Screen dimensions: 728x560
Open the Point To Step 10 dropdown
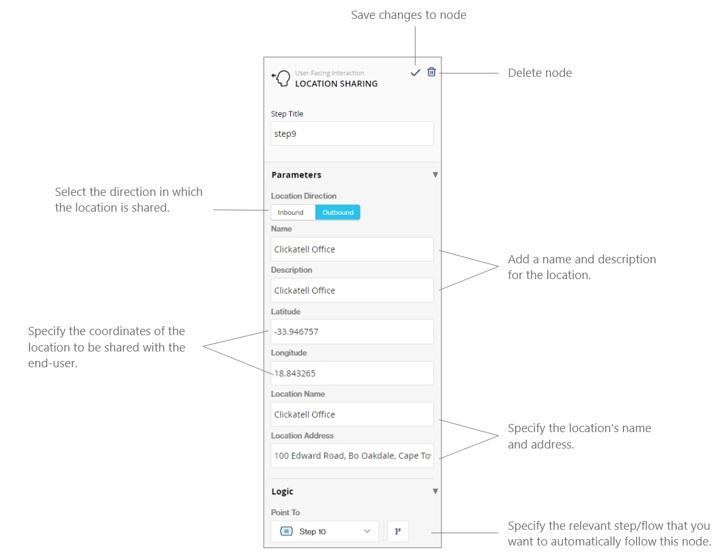click(325, 532)
